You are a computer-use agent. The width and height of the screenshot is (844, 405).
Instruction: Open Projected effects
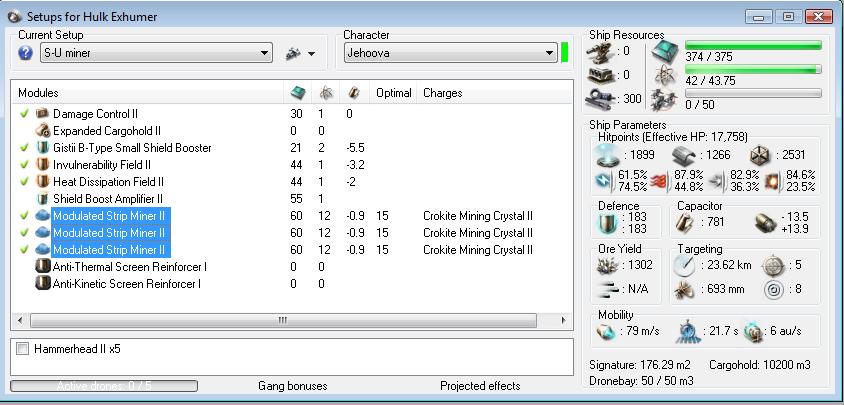480,386
